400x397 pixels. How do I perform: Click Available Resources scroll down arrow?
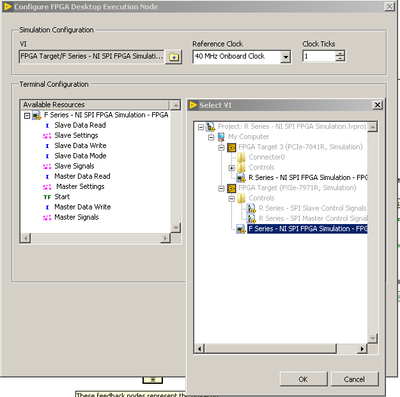tap(176, 228)
